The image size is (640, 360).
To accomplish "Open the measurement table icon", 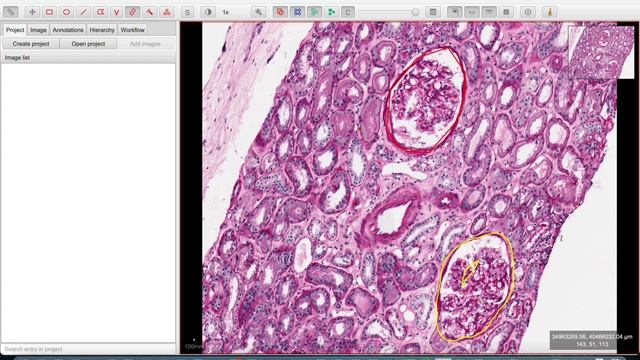I will 433,12.
